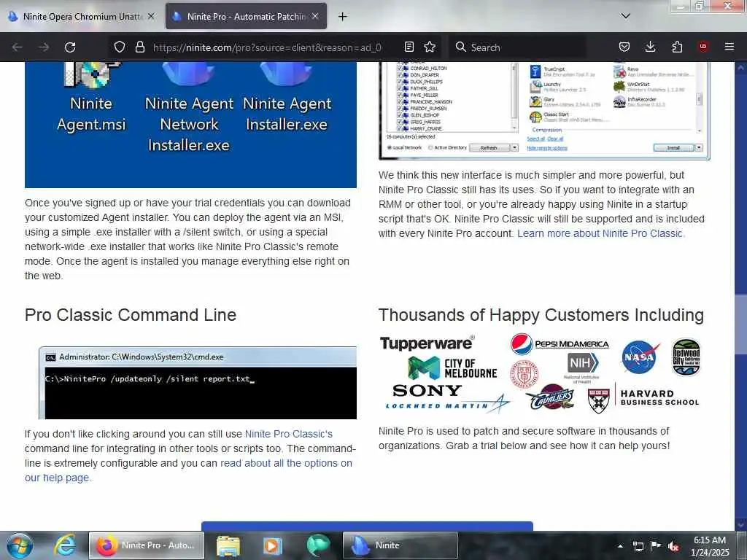Screen dimensions: 747x560
Task: Launch Internet Explorer from the taskbar
Action: pyautogui.click(x=64, y=545)
